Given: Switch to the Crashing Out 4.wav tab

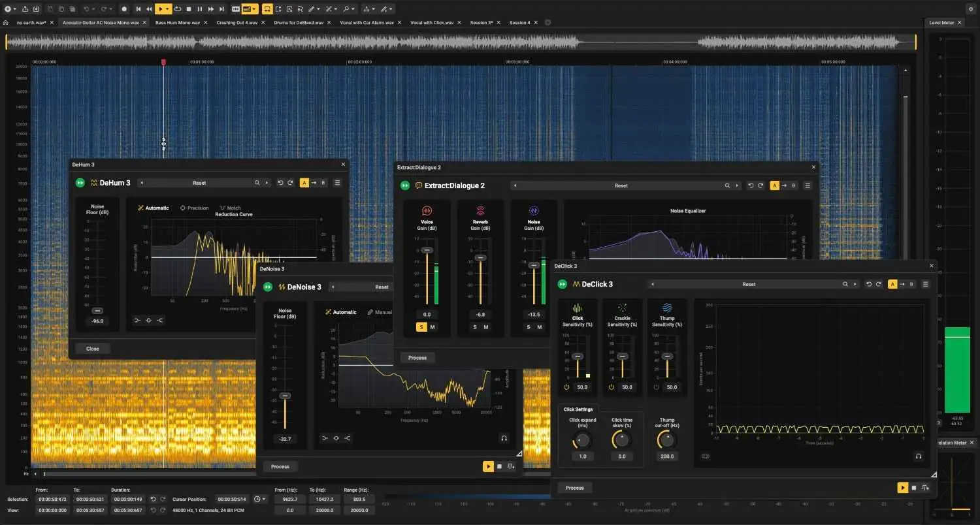Looking at the screenshot, I should pos(237,22).
